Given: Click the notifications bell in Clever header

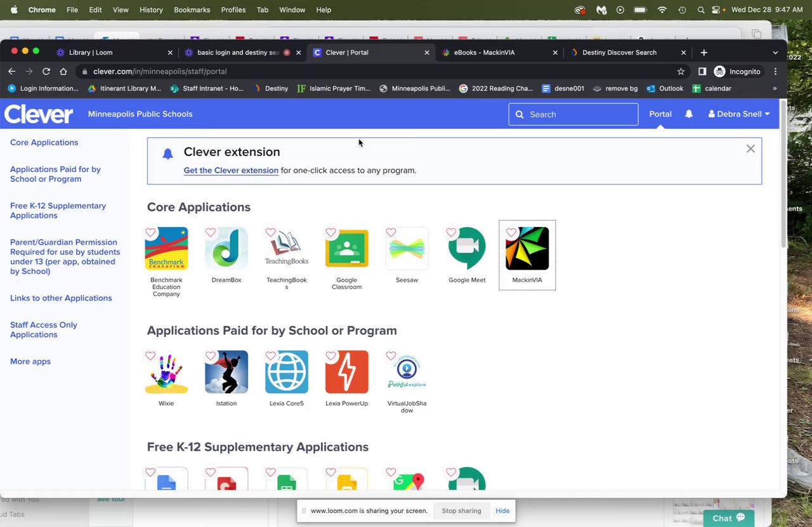Looking at the screenshot, I should coord(689,114).
